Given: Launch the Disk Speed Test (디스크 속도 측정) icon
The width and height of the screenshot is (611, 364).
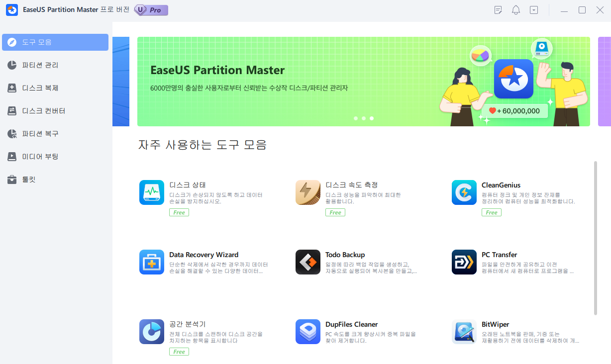Looking at the screenshot, I should point(307,192).
